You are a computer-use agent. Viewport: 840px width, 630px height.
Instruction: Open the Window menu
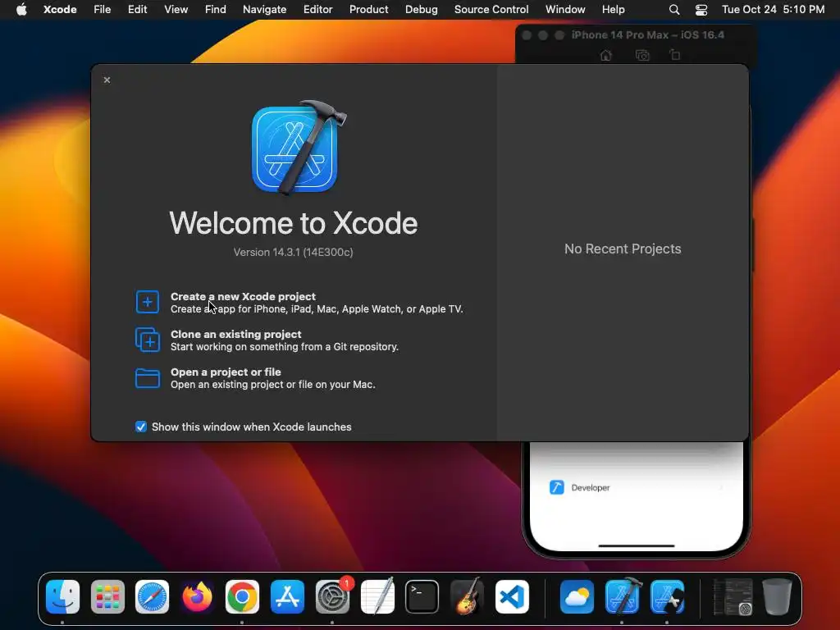pyautogui.click(x=565, y=10)
